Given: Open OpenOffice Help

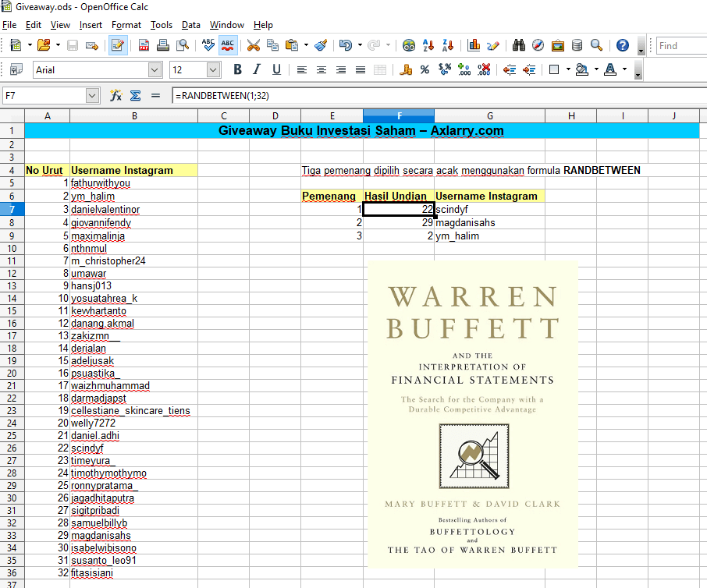Looking at the screenshot, I should click(623, 45).
